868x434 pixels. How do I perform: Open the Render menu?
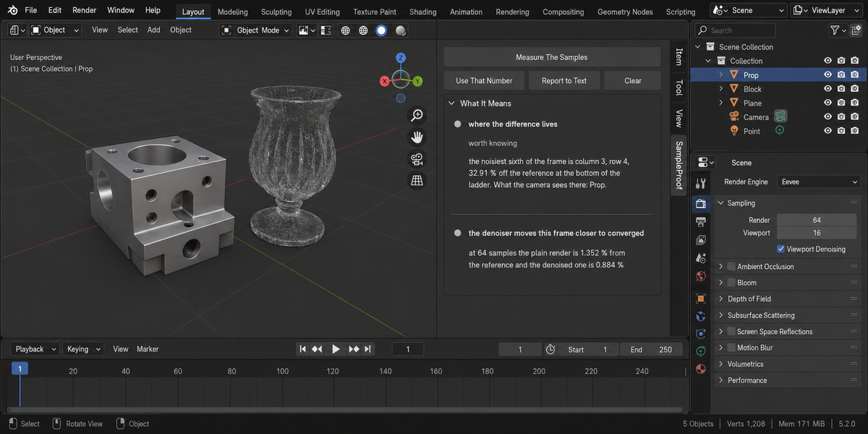85,10
